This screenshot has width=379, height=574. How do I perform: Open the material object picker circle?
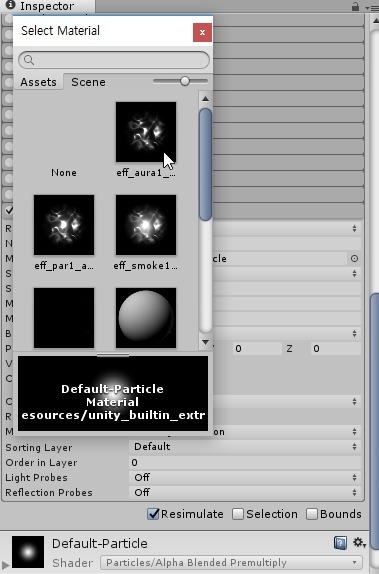click(x=354, y=258)
